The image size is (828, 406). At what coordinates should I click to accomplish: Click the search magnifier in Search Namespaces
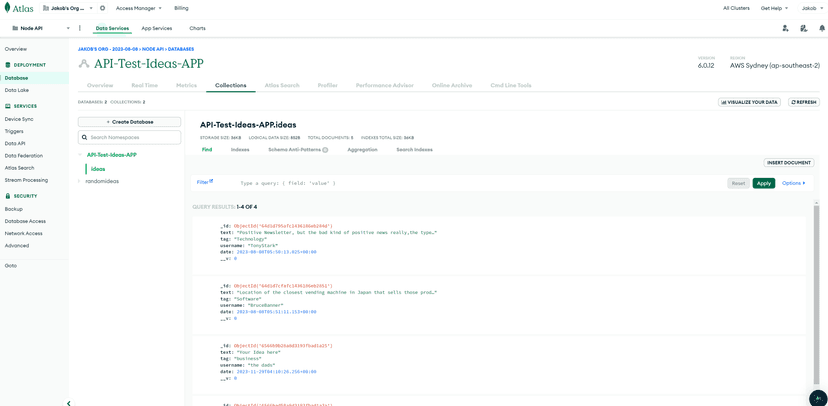tap(84, 137)
